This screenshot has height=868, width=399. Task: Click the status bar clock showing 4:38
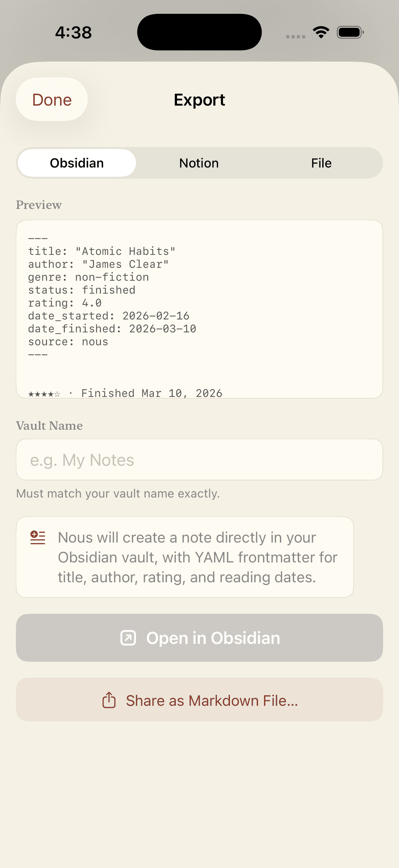73,33
